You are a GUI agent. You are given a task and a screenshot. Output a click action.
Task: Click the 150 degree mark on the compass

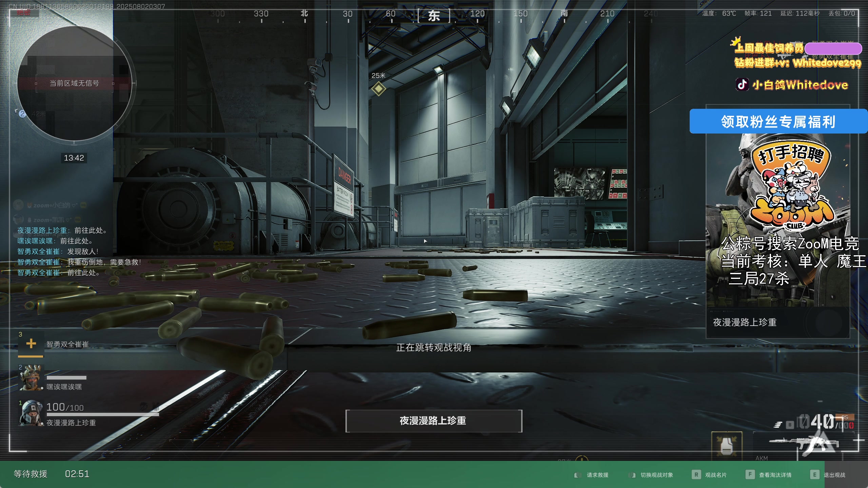(x=520, y=14)
